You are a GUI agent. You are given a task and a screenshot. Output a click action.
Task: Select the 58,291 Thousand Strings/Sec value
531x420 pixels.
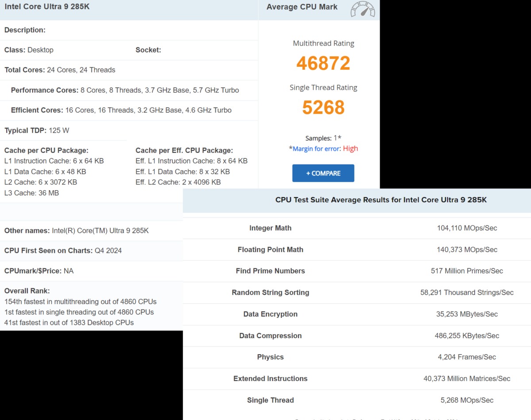coord(467,293)
